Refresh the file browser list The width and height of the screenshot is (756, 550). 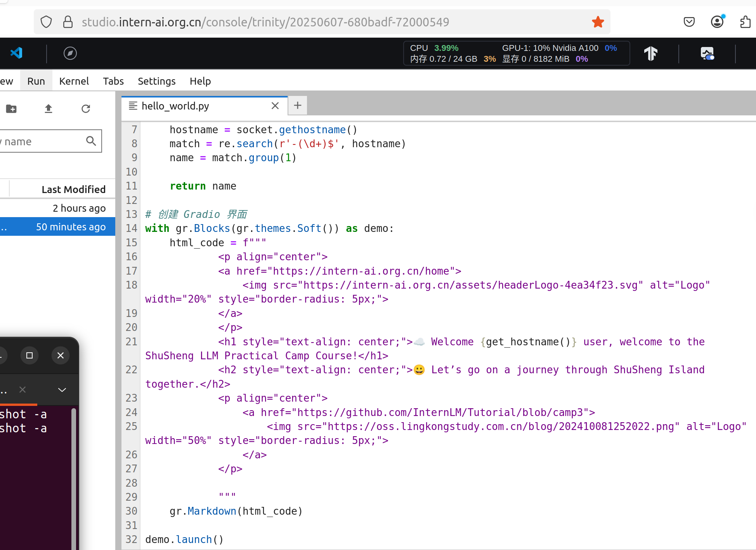(x=86, y=109)
